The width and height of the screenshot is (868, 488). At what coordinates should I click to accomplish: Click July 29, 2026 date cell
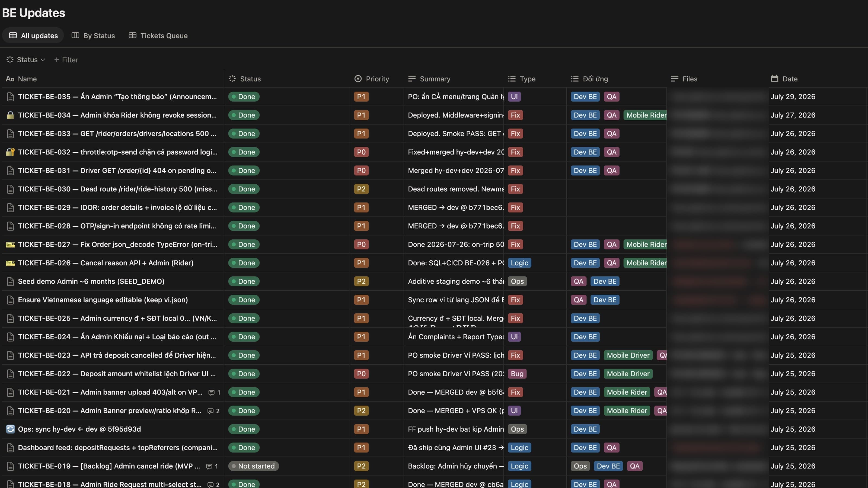click(793, 97)
